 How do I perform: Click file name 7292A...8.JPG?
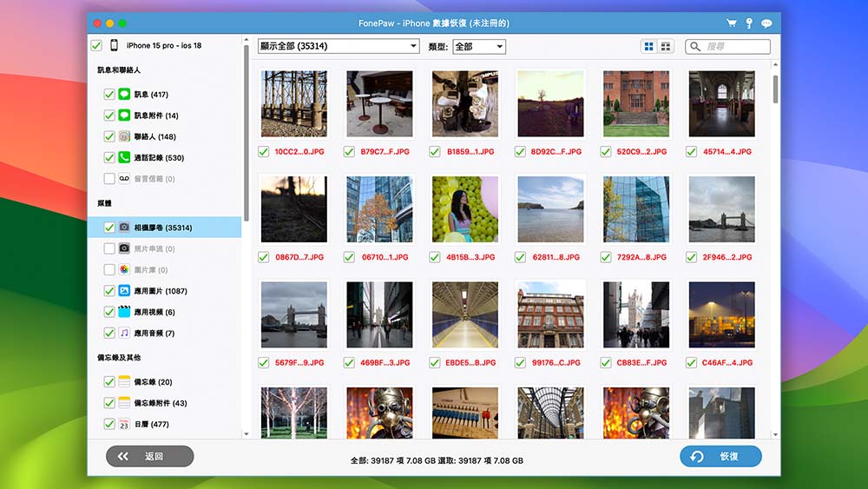[641, 257]
